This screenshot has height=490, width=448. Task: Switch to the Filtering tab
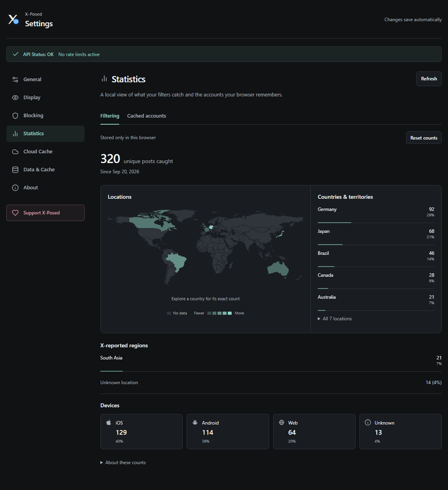coord(110,116)
